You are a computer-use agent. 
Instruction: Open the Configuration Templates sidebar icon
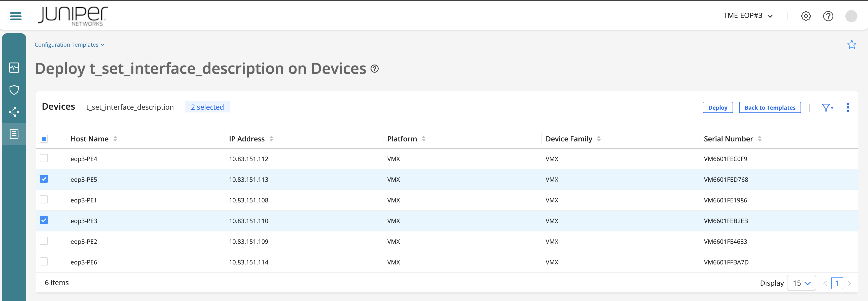(14, 134)
